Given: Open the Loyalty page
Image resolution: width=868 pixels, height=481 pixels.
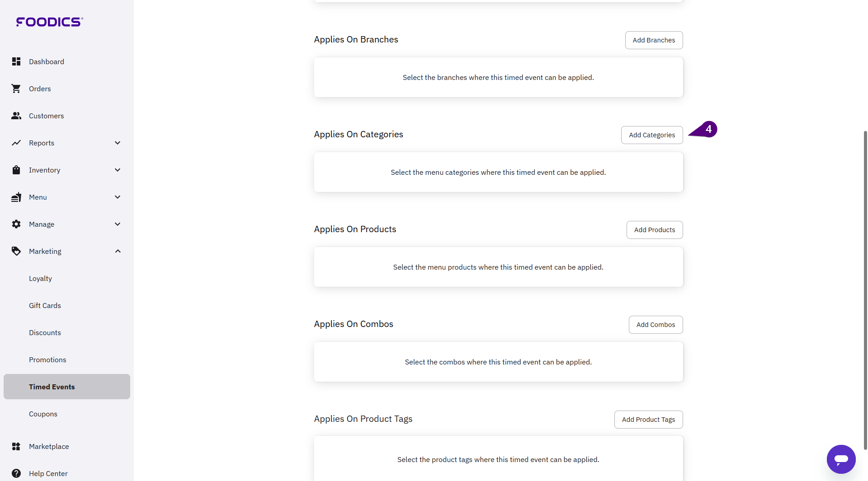Looking at the screenshot, I should pos(40,278).
